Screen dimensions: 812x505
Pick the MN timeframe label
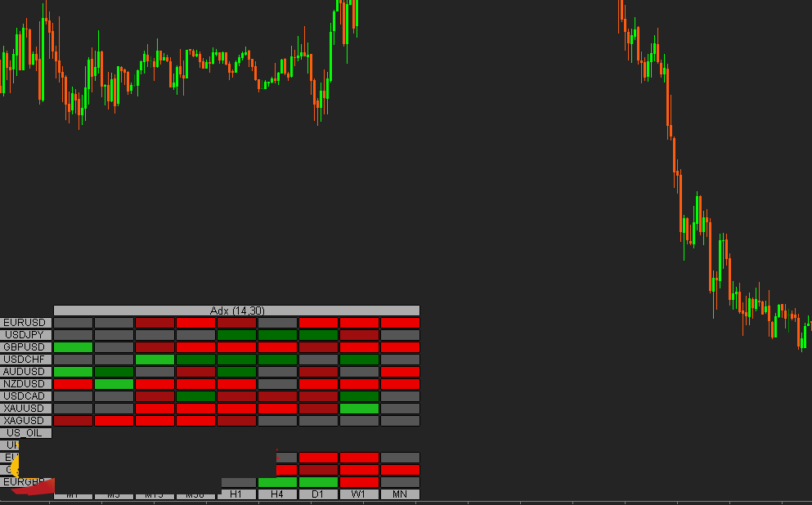pos(400,494)
